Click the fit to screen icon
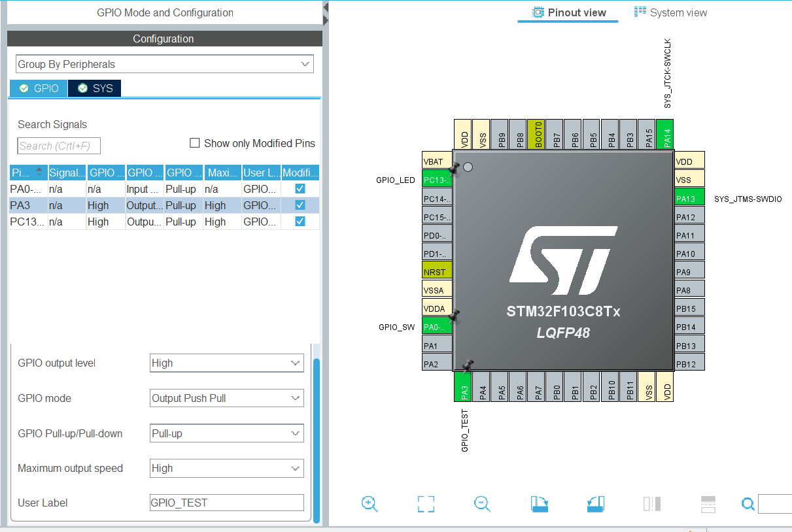 coord(426,503)
